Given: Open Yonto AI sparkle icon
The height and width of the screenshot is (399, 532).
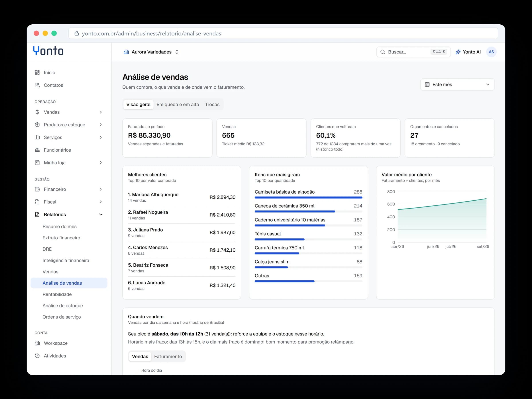Looking at the screenshot, I should 458,52.
